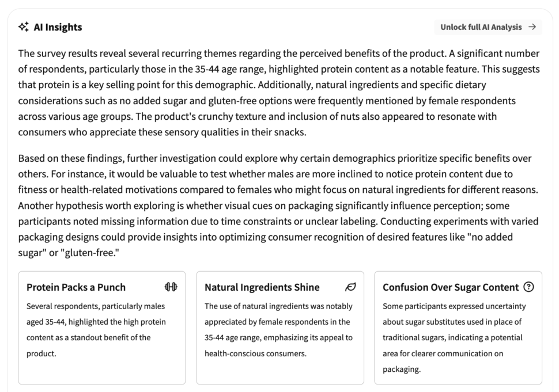Click the right arrow inside the Unlock button

533,26
